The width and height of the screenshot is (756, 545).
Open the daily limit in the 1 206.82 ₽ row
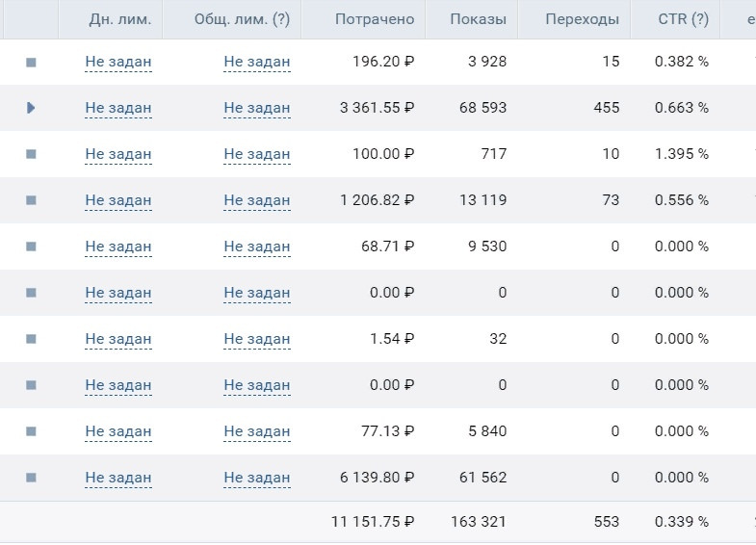coord(118,200)
